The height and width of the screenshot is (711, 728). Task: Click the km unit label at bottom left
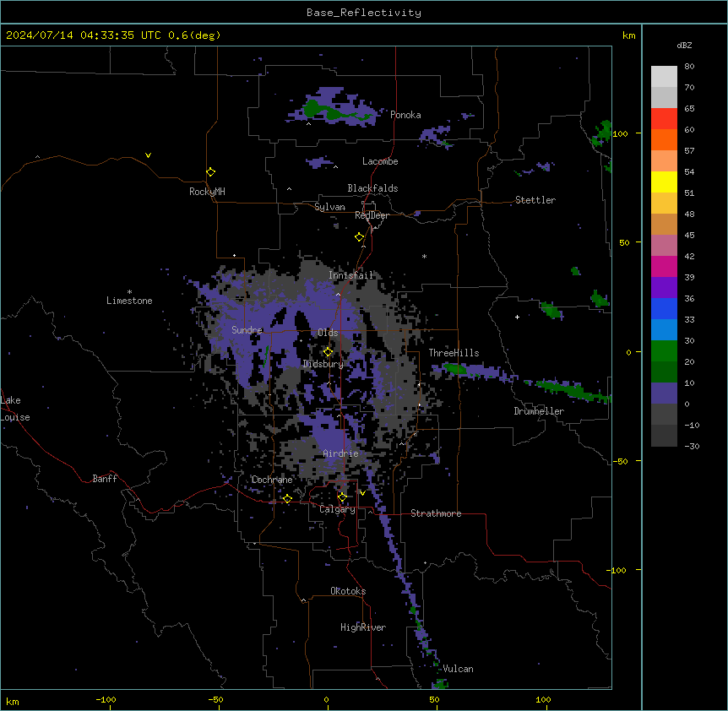(13, 701)
